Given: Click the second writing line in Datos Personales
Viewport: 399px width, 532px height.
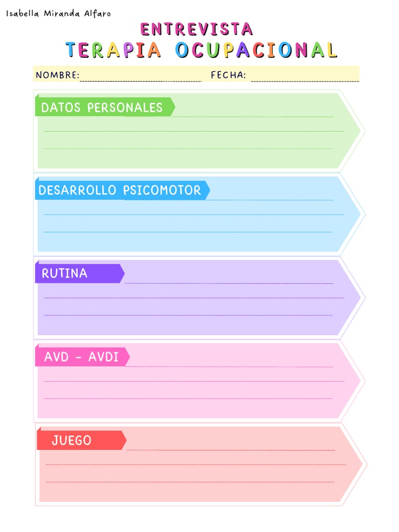Looking at the screenshot, I should pyautogui.click(x=194, y=131).
